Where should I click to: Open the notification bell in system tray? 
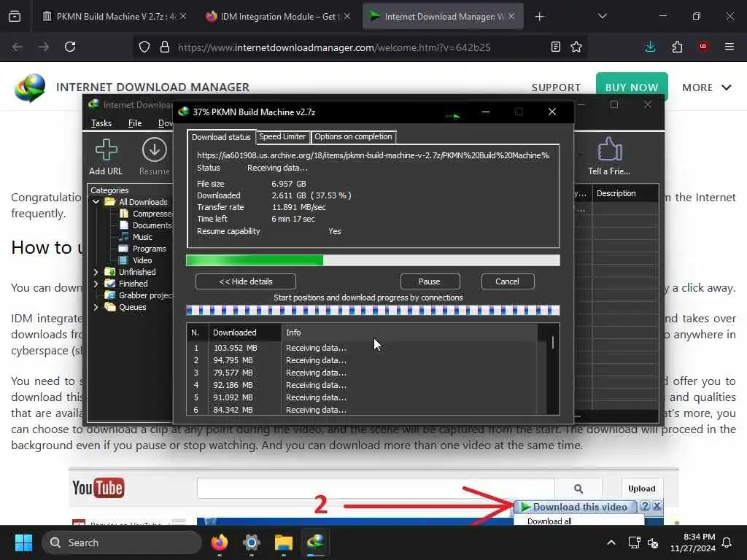pyautogui.click(x=727, y=542)
